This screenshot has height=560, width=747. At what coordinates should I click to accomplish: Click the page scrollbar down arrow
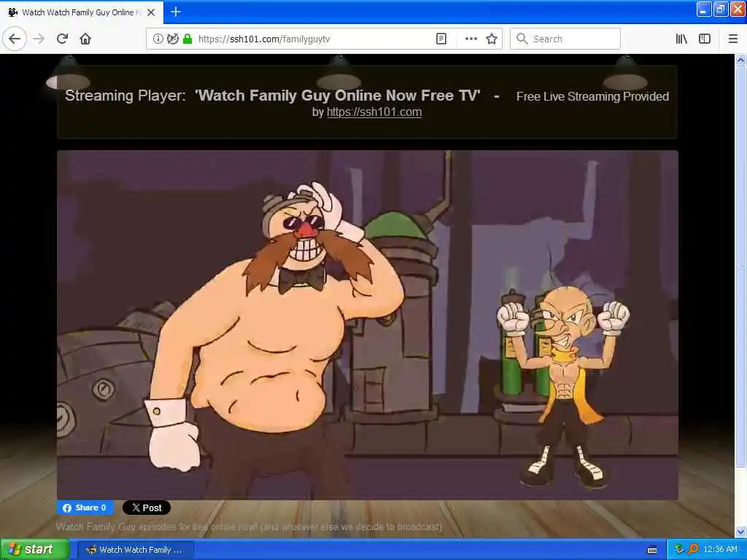[740, 532]
